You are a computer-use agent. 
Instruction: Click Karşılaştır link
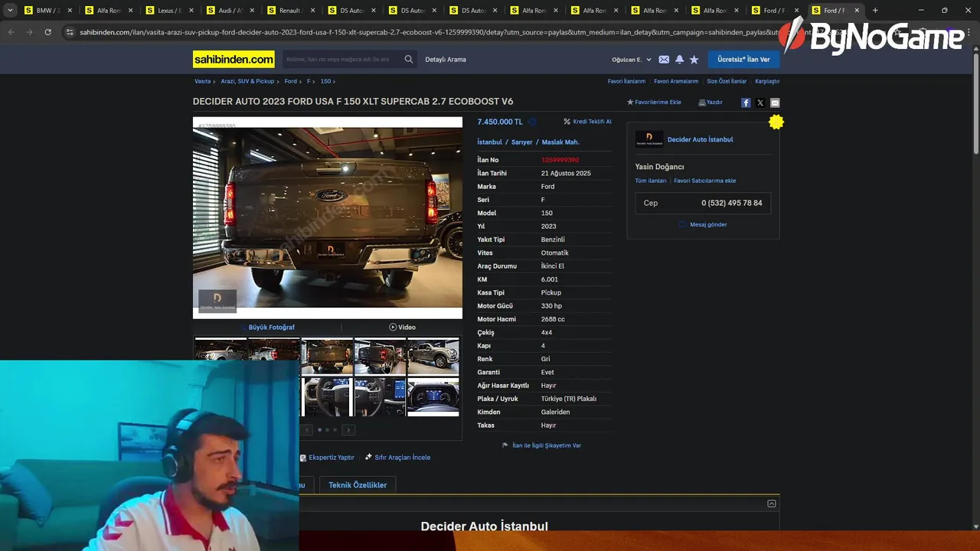[767, 81]
